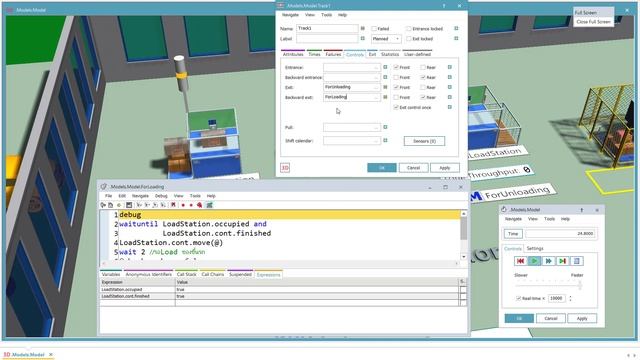Toggle the Exit locked checkbox
Screen dimensions: 640x360
pyautogui.click(x=409, y=39)
